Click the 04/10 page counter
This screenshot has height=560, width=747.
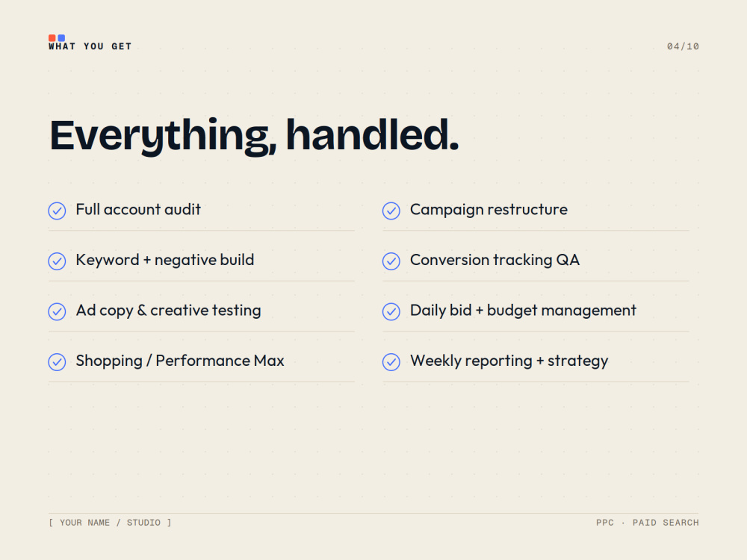pos(683,46)
